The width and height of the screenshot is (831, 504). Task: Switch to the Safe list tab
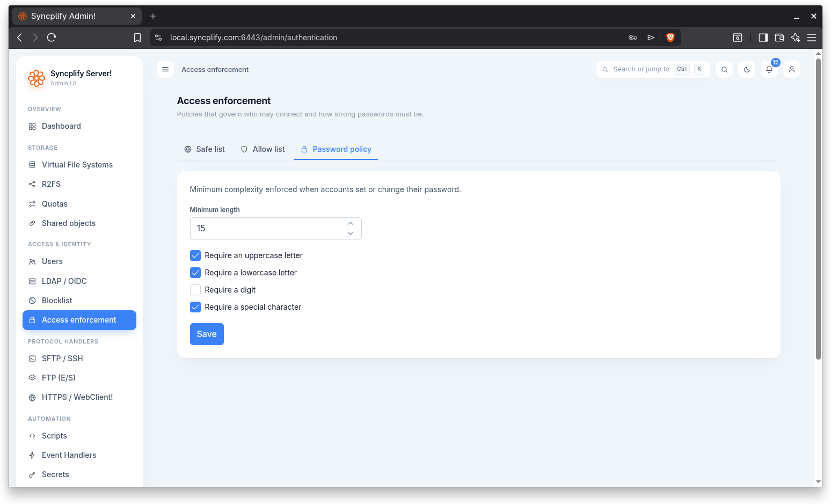205,149
